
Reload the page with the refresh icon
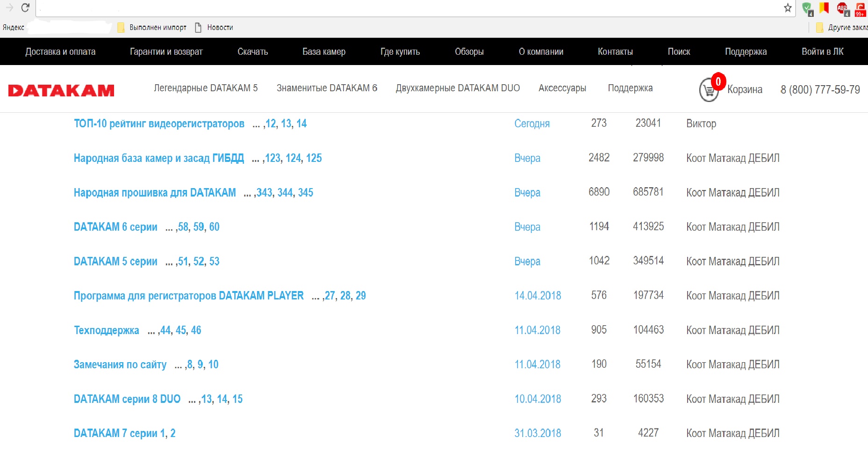pyautogui.click(x=25, y=8)
